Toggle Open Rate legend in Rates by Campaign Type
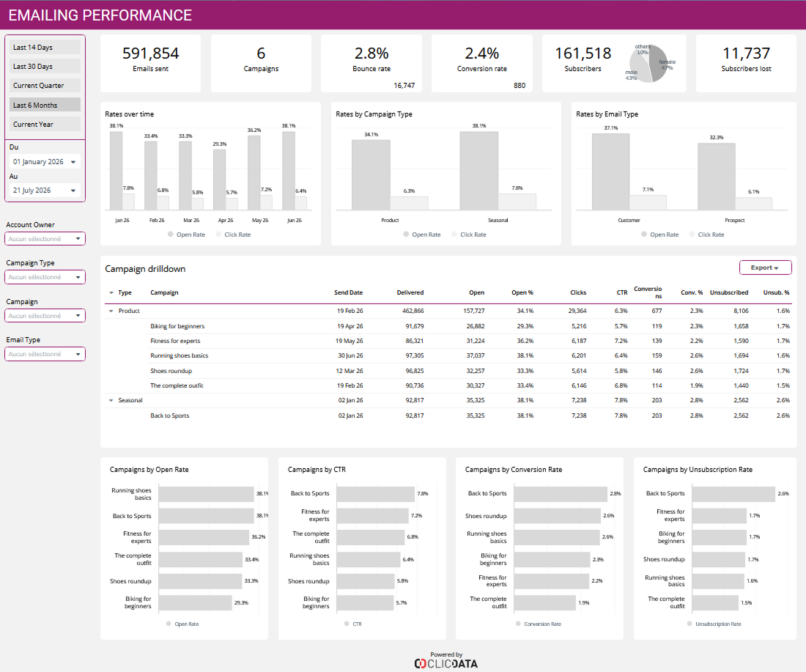The height and width of the screenshot is (672, 806). [421, 235]
